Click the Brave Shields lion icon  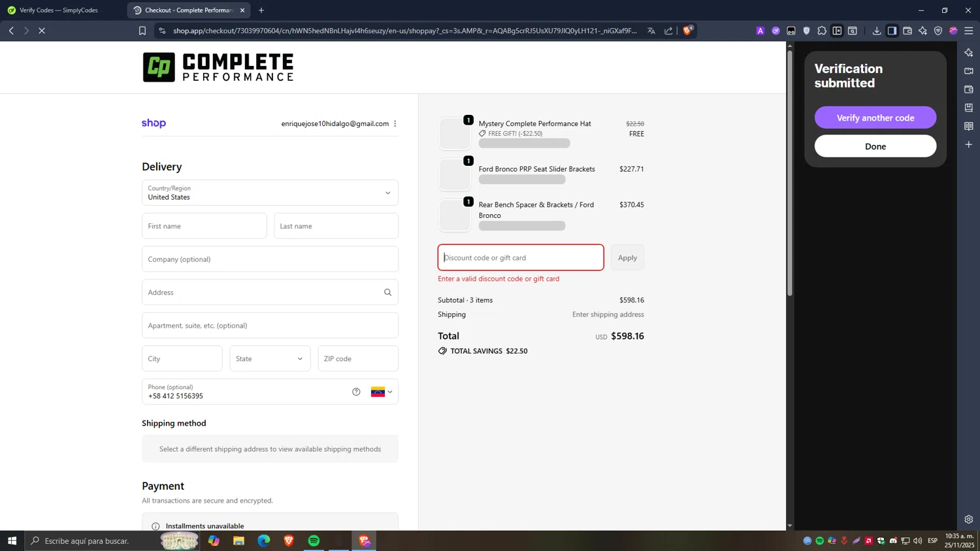687,31
